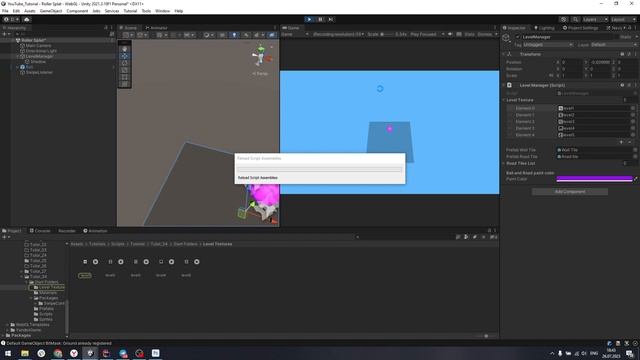The image size is (640, 360).
Task: Open Windows Start menu
Action: tap(8, 353)
